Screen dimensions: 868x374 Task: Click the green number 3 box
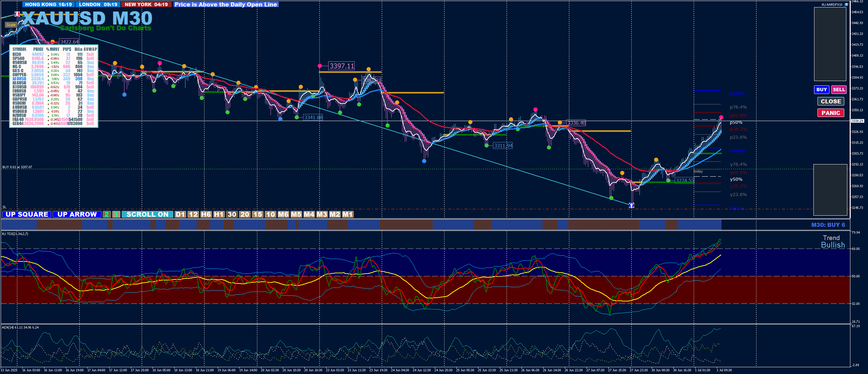click(116, 214)
